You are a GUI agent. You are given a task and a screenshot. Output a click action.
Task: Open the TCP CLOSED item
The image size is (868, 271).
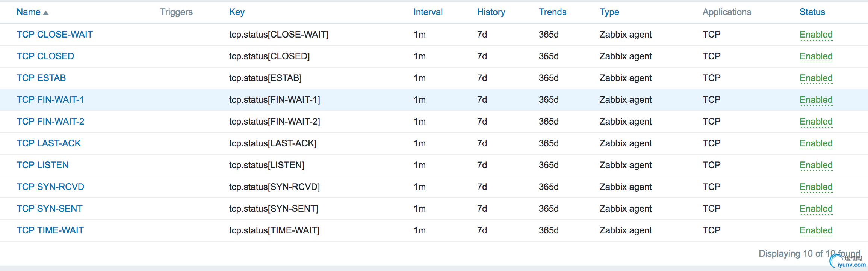[x=45, y=56]
